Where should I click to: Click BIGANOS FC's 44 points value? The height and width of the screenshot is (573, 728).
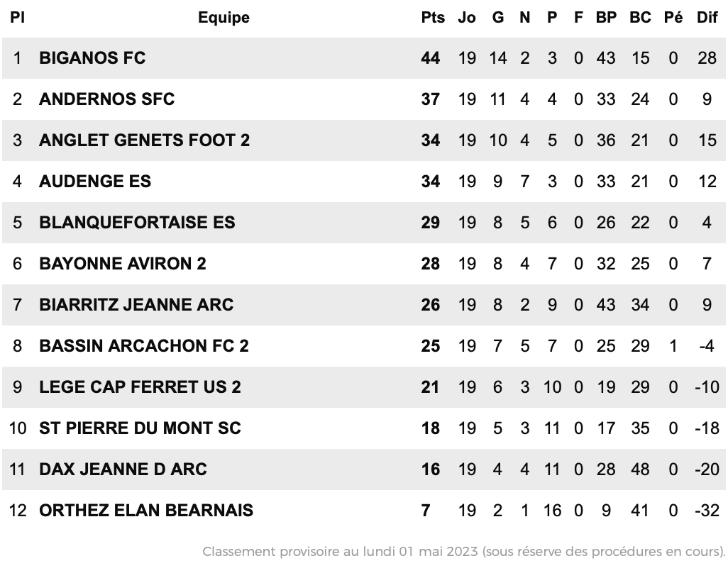[x=431, y=58]
